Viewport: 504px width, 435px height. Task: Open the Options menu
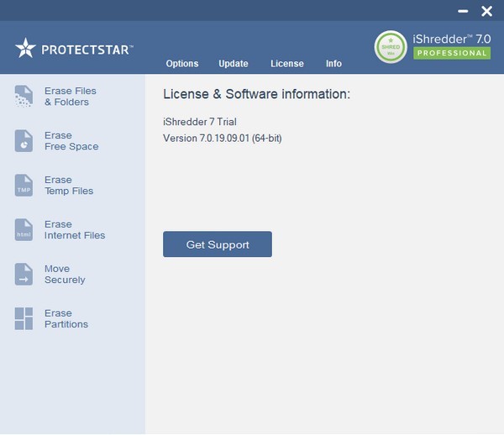click(x=182, y=64)
